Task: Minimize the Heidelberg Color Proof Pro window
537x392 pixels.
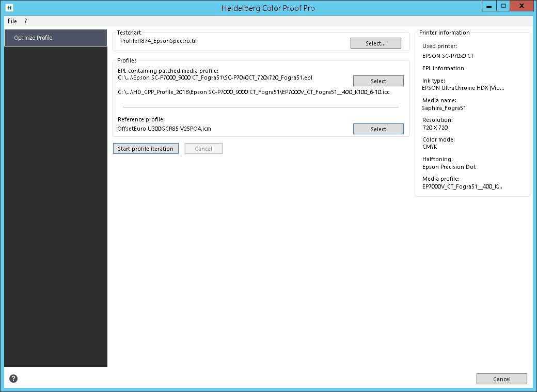Action: (x=489, y=6)
